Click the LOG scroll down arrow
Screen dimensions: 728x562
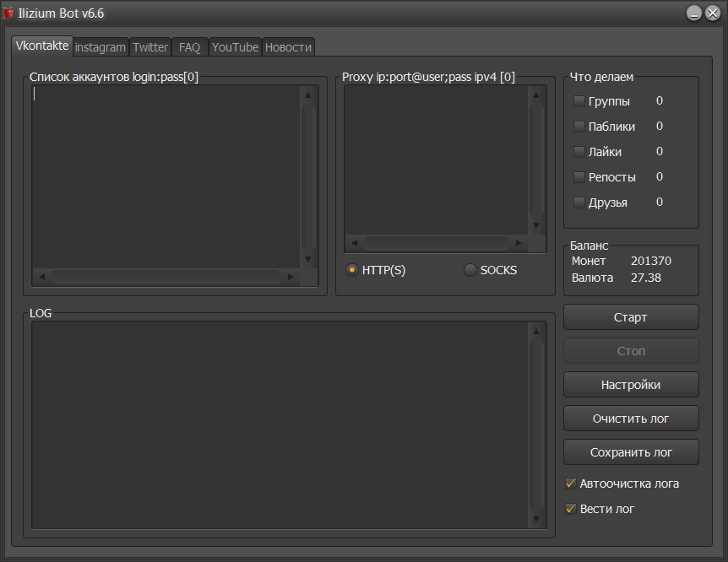pyautogui.click(x=536, y=519)
